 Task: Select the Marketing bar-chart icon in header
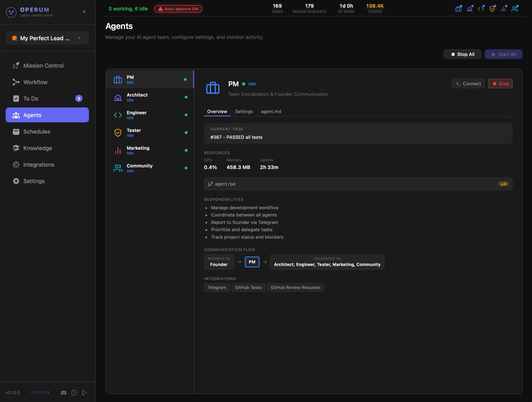503,9
